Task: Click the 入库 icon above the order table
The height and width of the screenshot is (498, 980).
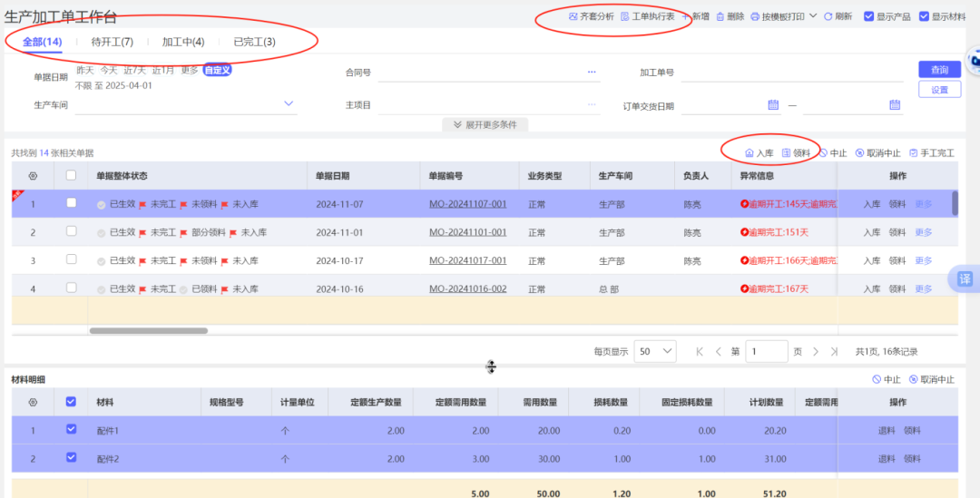Action: 750,153
